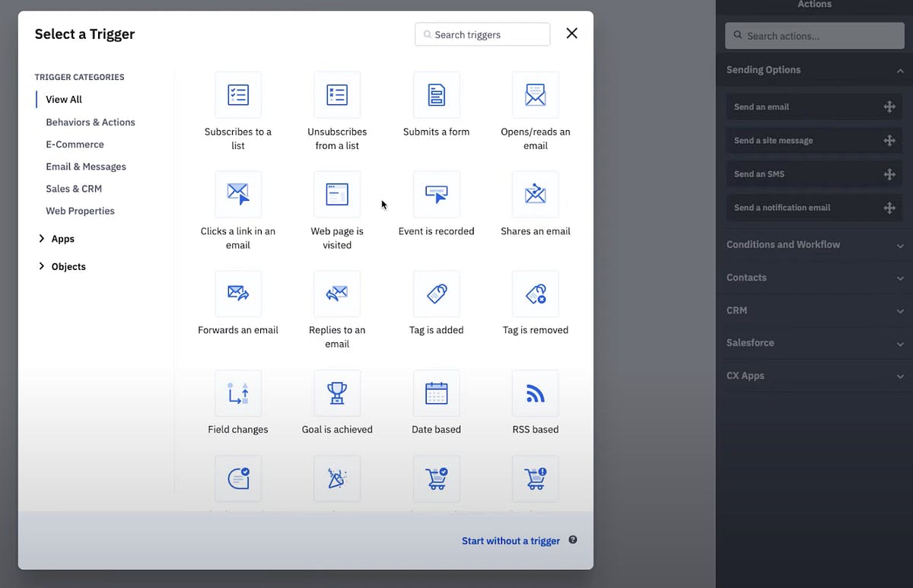Click the Send an SMS action

[x=814, y=174]
